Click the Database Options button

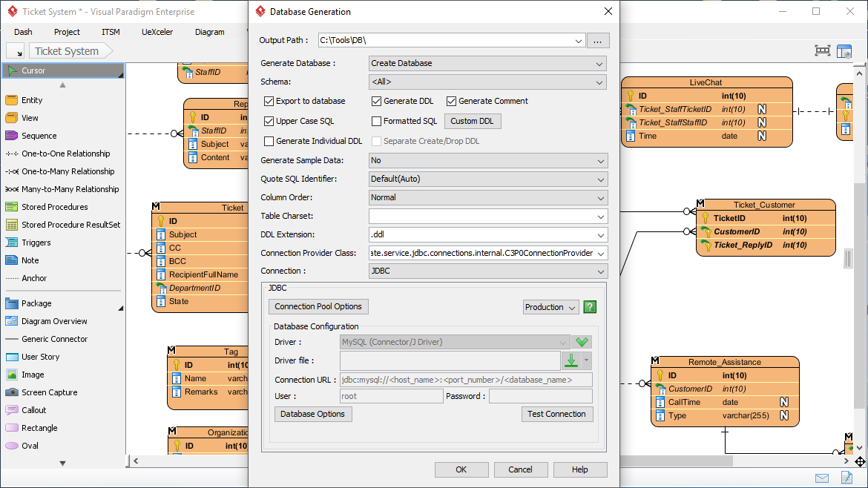click(313, 414)
